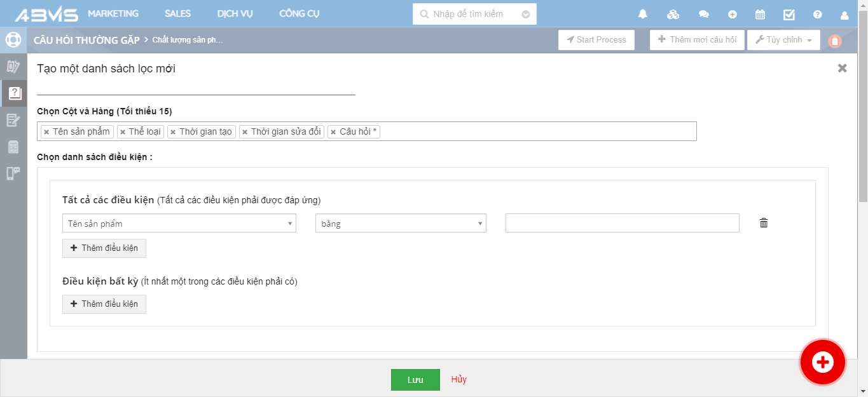
Task: Open the 'bằng' operator dropdown
Action: click(400, 224)
